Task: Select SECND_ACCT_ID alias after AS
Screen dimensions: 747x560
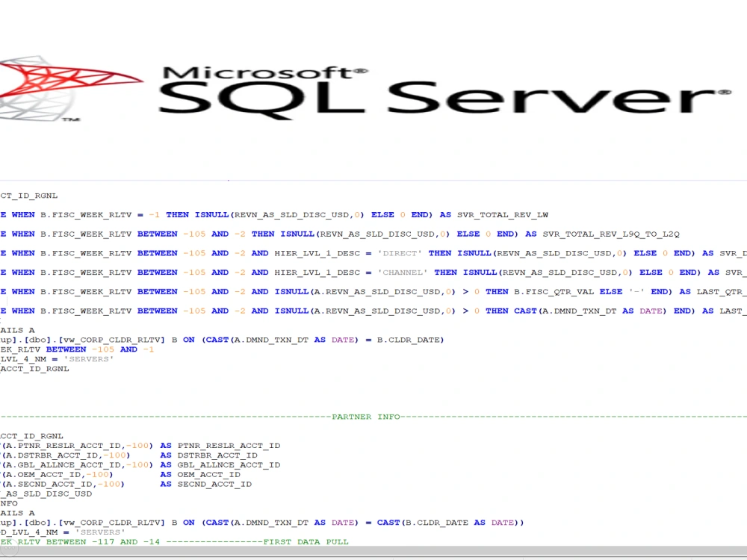Action: (215, 484)
